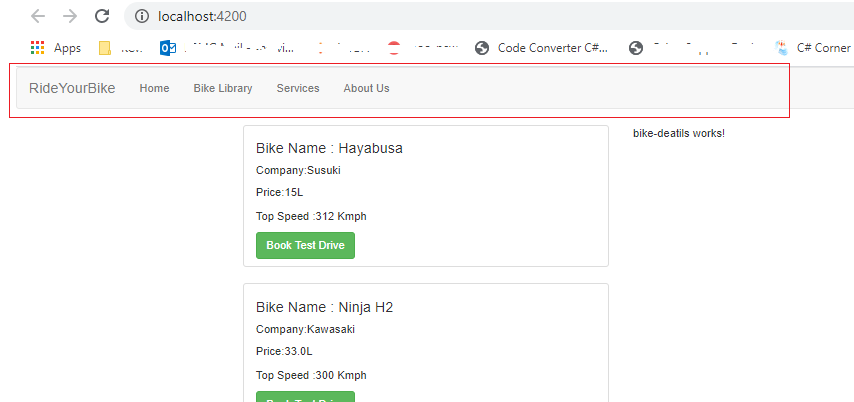
Task: Open the Services nav item
Action: (x=298, y=88)
